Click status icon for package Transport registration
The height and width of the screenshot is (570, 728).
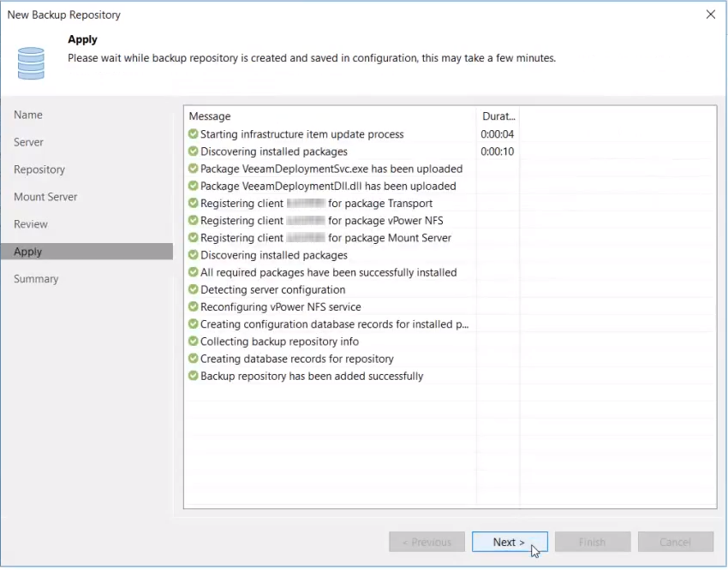pos(194,204)
